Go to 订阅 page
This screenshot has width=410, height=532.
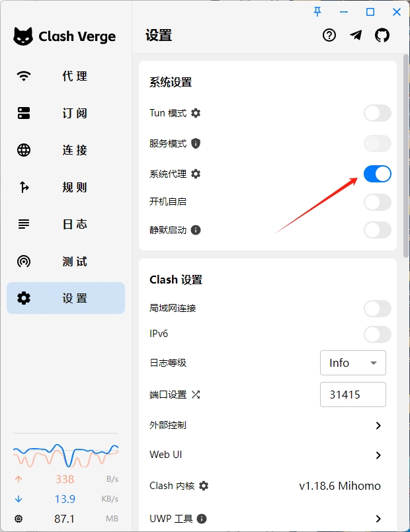[66, 113]
